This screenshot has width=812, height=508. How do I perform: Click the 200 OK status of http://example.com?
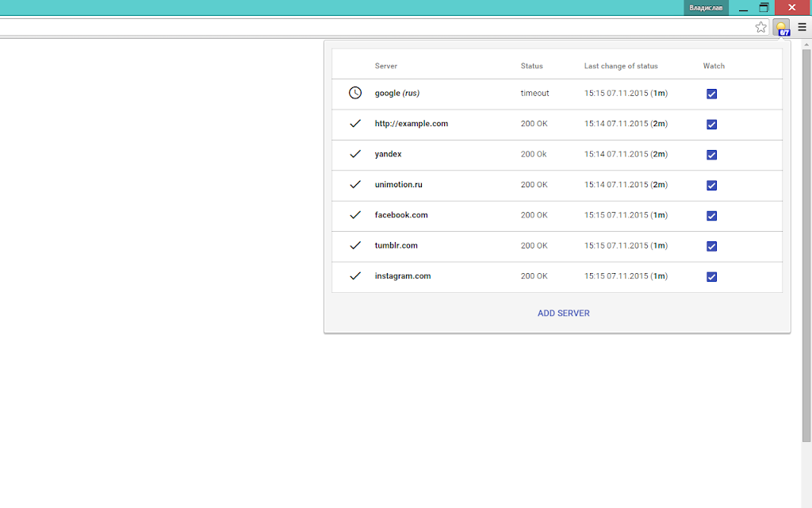534,123
